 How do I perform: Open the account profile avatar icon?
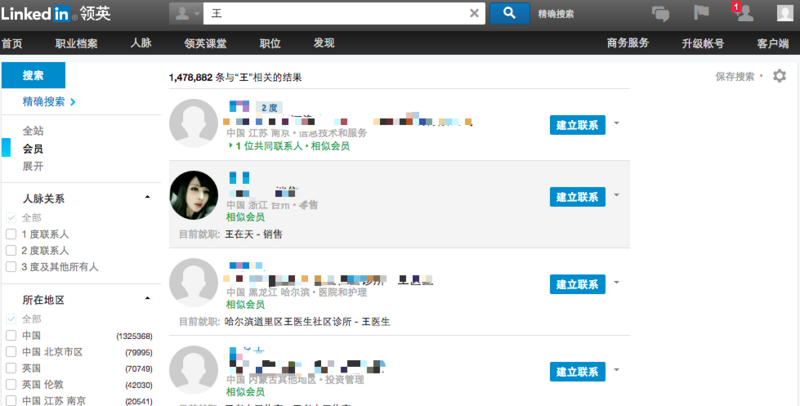pos(785,13)
